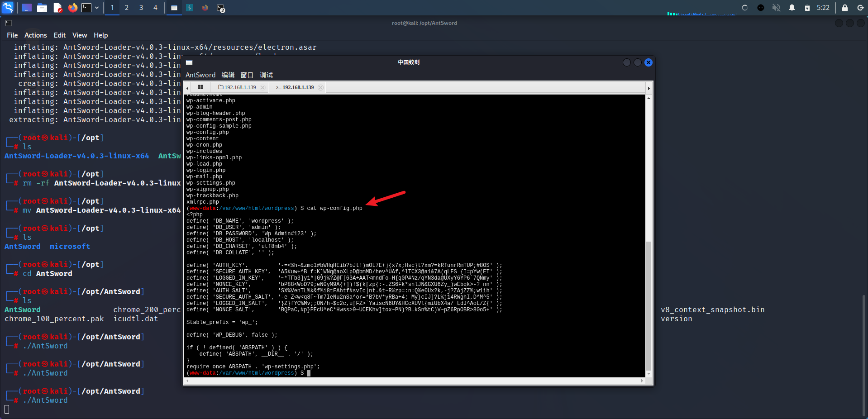Open the grouped terminal taskbar button
The image size is (868, 419).
221,8
